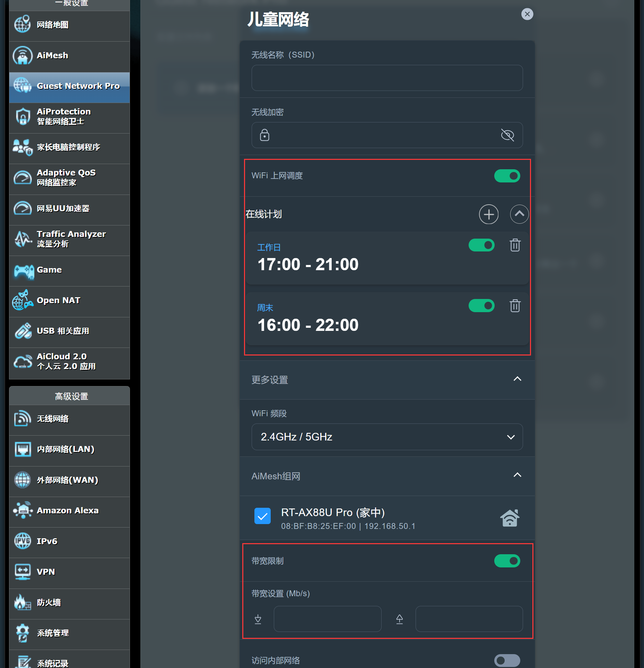Turn off the 周末 16:00-22:00 schedule
Viewport: 644px width, 668px height.
coord(481,306)
